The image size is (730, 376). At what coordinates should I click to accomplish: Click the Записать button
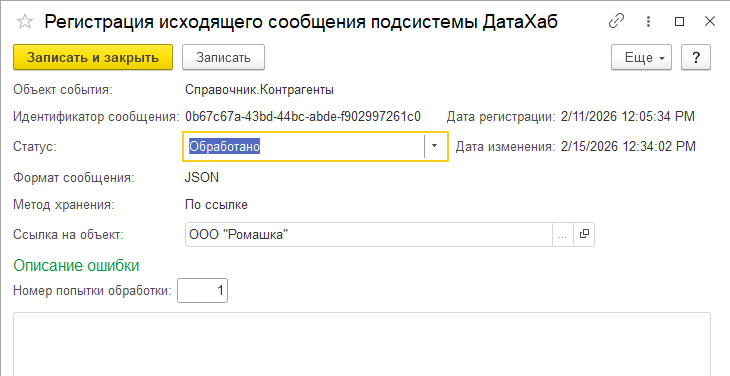click(x=223, y=57)
